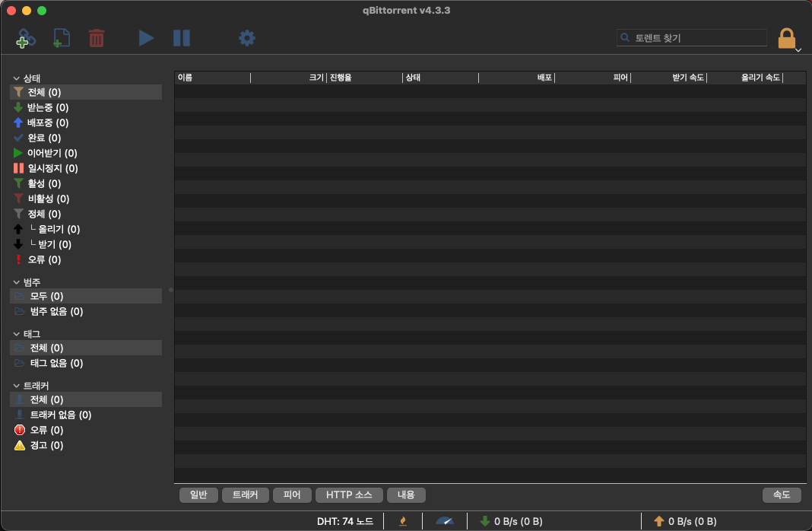The width and height of the screenshot is (812, 531).
Task: Click the download speed 0 B/s (0 B)
Action: coord(511,522)
